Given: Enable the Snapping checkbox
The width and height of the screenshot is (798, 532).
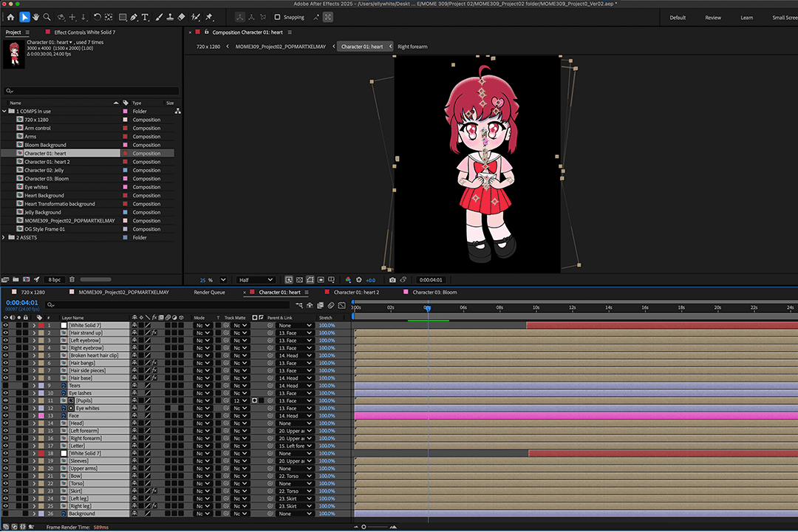Looking at the screenshot, I should coord(277,17).
